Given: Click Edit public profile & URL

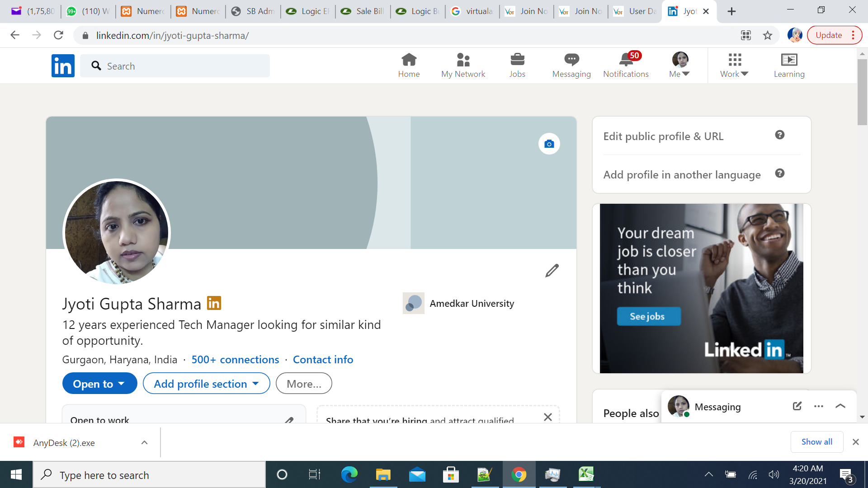Looking at the screenshot, I should click(x=663, y=136).
